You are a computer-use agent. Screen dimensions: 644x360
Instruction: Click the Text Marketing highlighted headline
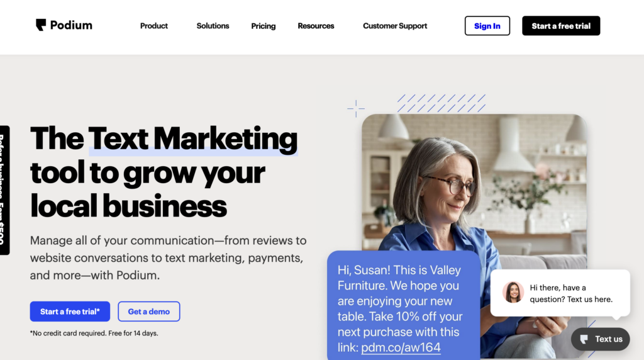coord(192,139)
